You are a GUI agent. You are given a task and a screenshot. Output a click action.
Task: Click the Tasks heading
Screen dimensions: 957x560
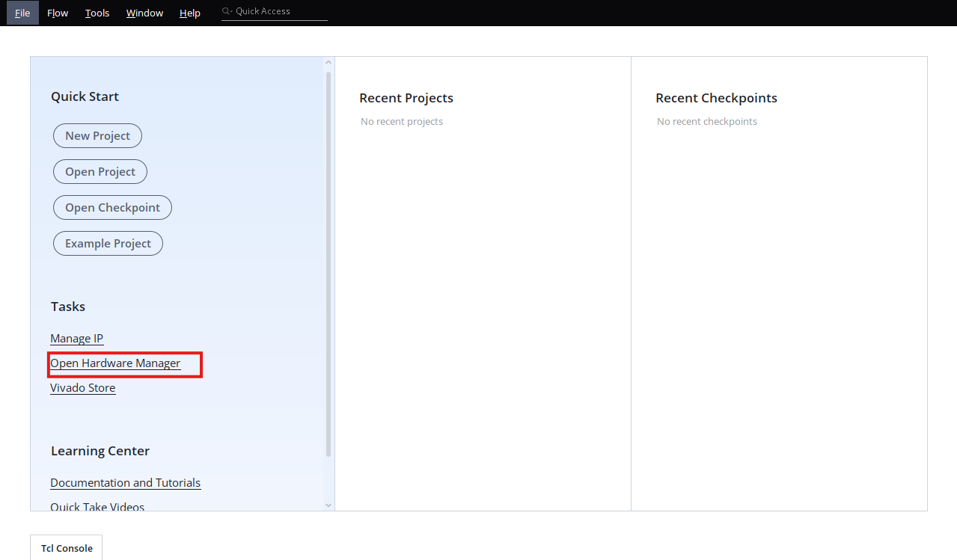(68, 307)
